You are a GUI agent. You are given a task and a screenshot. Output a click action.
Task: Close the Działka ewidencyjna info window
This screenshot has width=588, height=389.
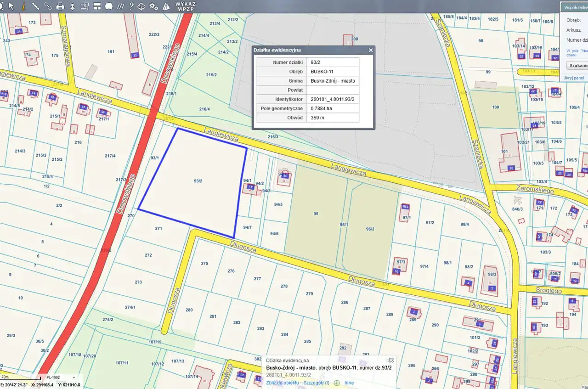tap(370, 50)
